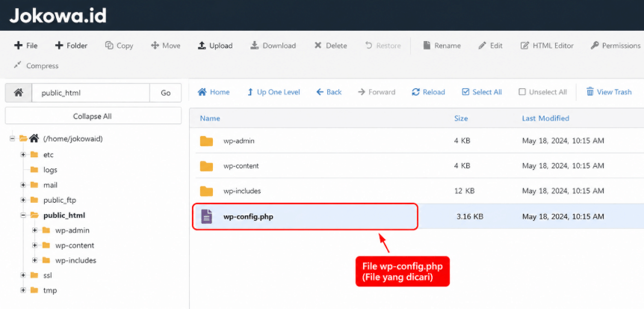Create a new Folder
Screen dimensions: 644x309
pyautogui.click(x=71, y=46)
